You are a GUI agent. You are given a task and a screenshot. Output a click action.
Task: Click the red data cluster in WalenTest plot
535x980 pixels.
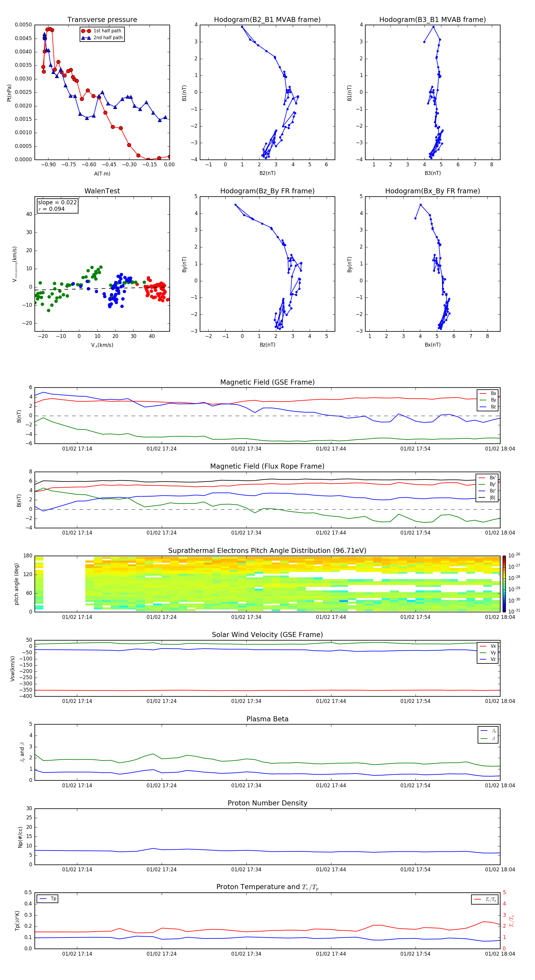(x=157, y=290)
